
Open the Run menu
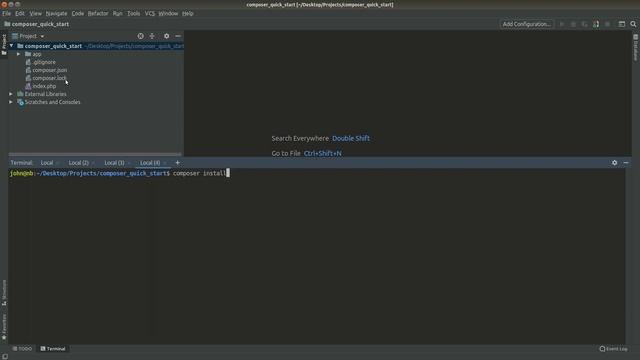coord(118,13)
